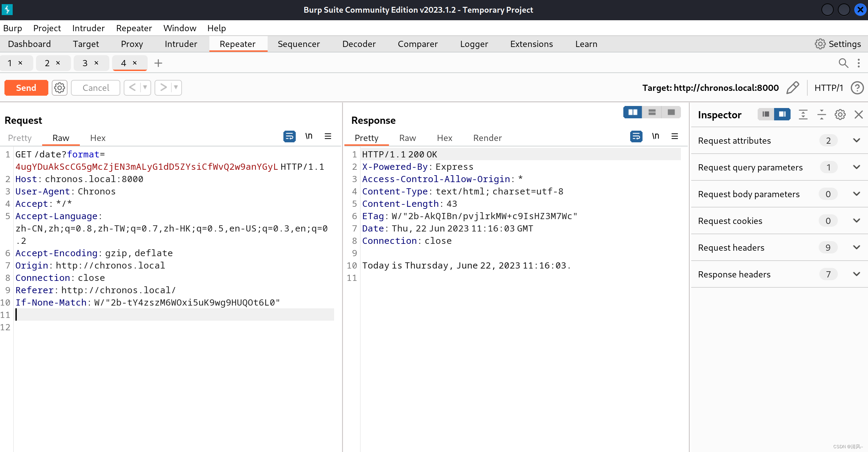Open the Project menu
Screen dimensions: 868x452
click(x=47, y=28)
